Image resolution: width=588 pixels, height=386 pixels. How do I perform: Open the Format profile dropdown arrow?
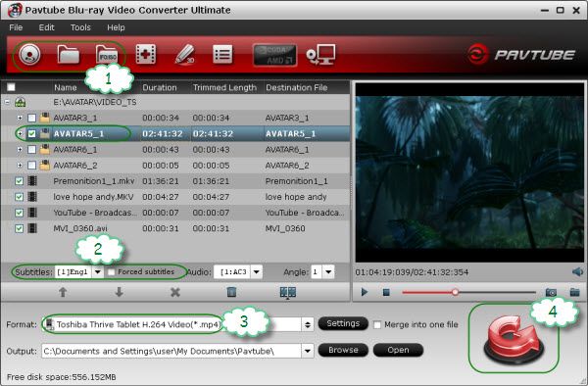308,324
